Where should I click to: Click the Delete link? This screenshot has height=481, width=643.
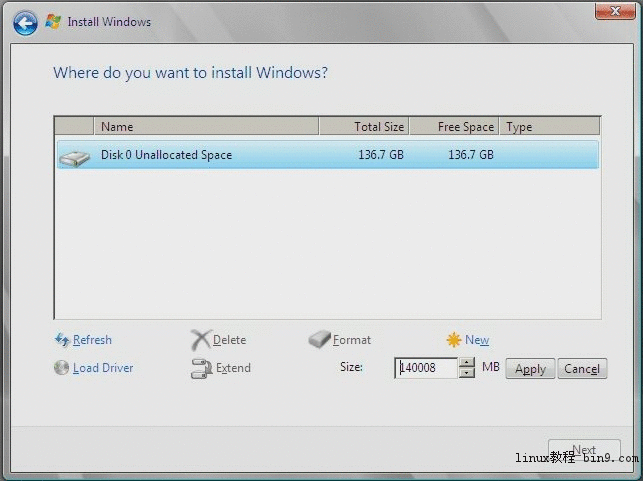click(x=230, y=340)
